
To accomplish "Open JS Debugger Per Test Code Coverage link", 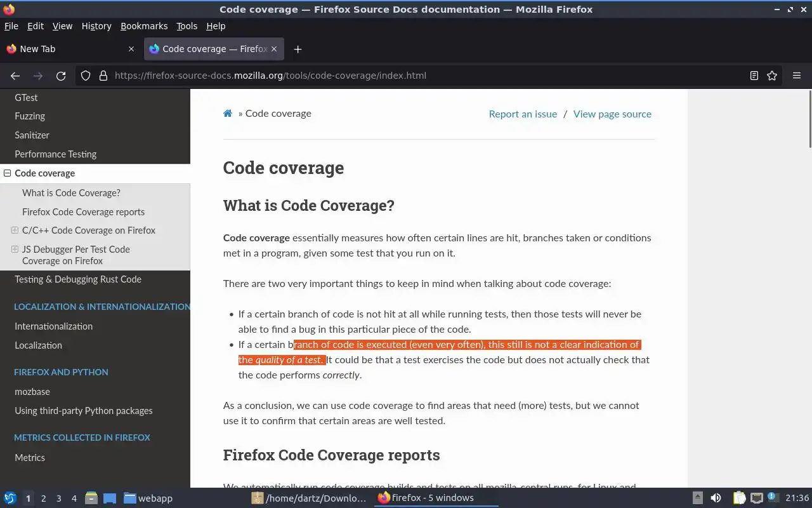I will pyautogui.click(x=76, y=255).
